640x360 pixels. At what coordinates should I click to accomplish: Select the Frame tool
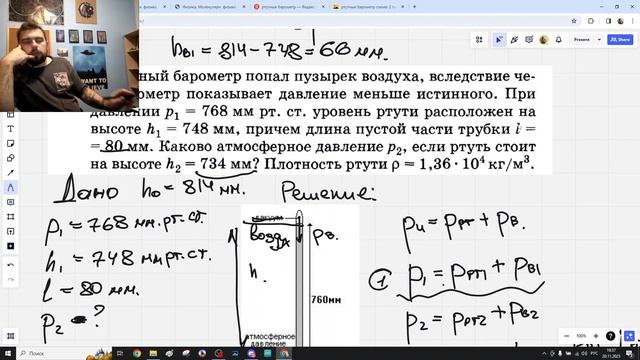tap(11, 217)
